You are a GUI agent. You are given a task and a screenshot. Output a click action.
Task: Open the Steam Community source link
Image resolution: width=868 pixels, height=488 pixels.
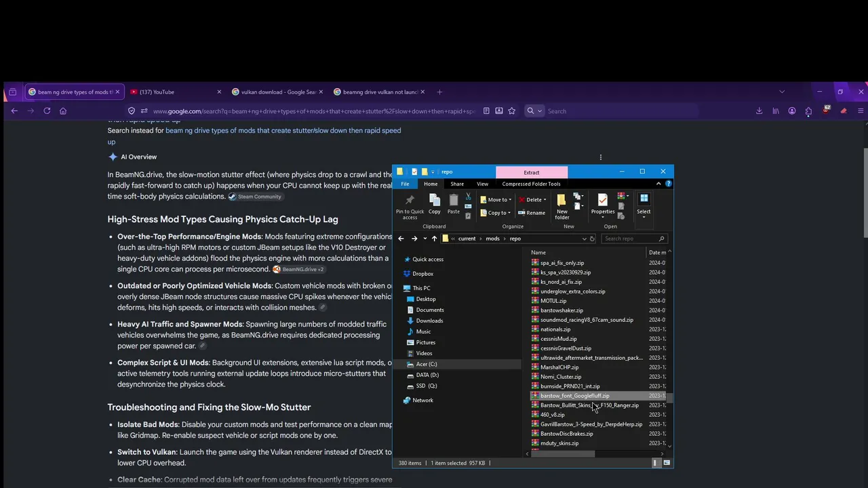point(255,197)
